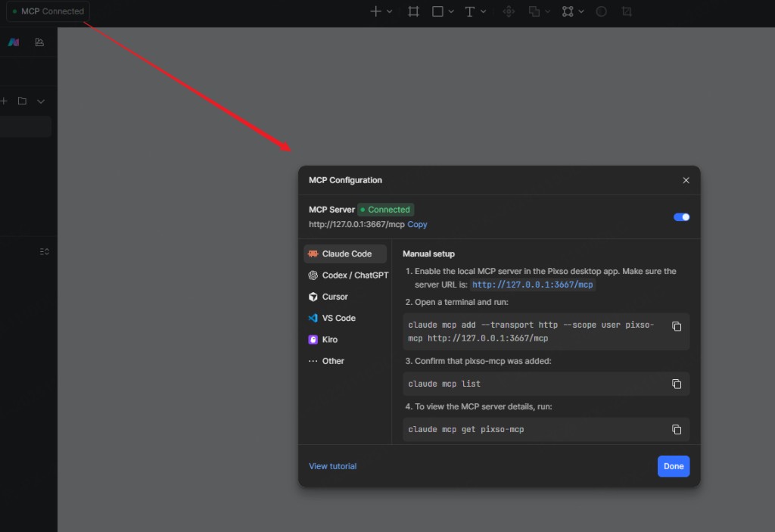Select the Text tool
The height and width of the screenshot is (532, 775).
coord(469,11)
